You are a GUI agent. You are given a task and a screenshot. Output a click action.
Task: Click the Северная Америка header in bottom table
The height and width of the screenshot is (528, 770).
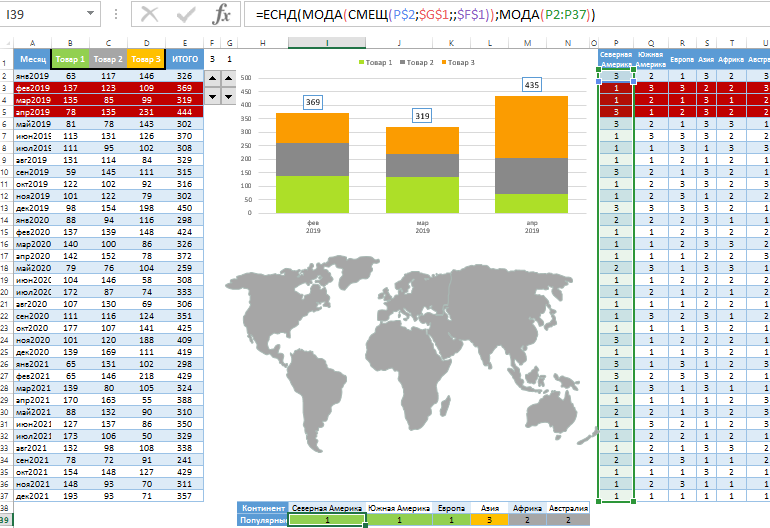tap(327, 508)
